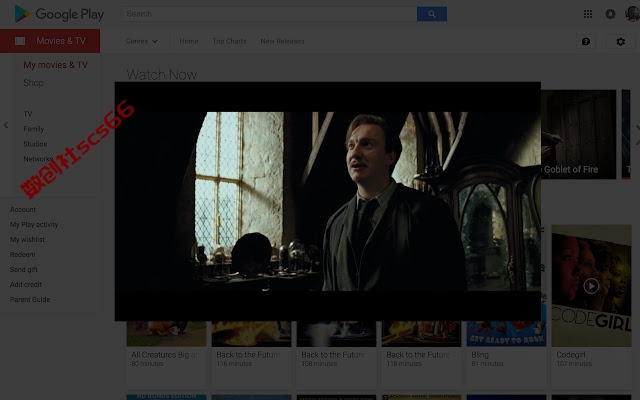The height and width of the screenshot is (400, 640).
Task: Open the notifications bell icon
Action: 610,14
